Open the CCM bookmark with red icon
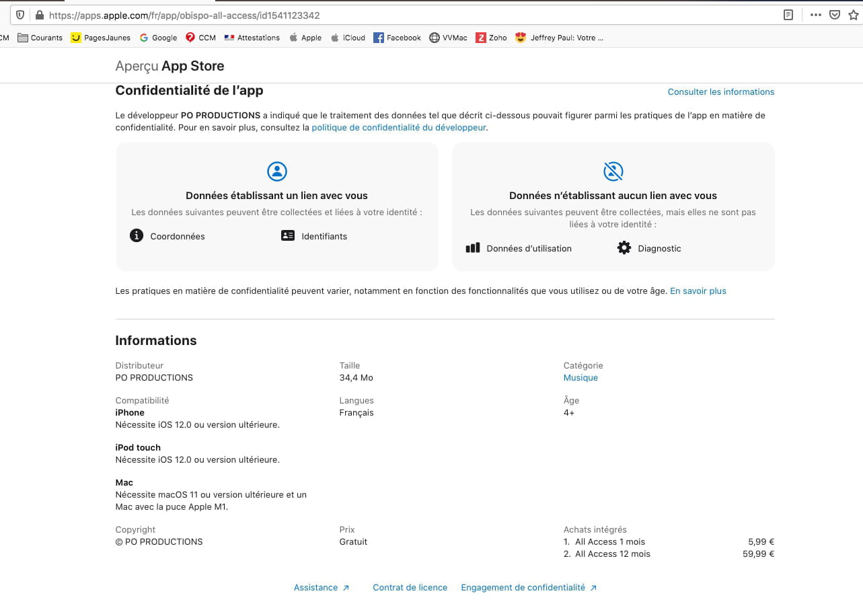Viewport: 863px width, 616px height. click(200, 38)
